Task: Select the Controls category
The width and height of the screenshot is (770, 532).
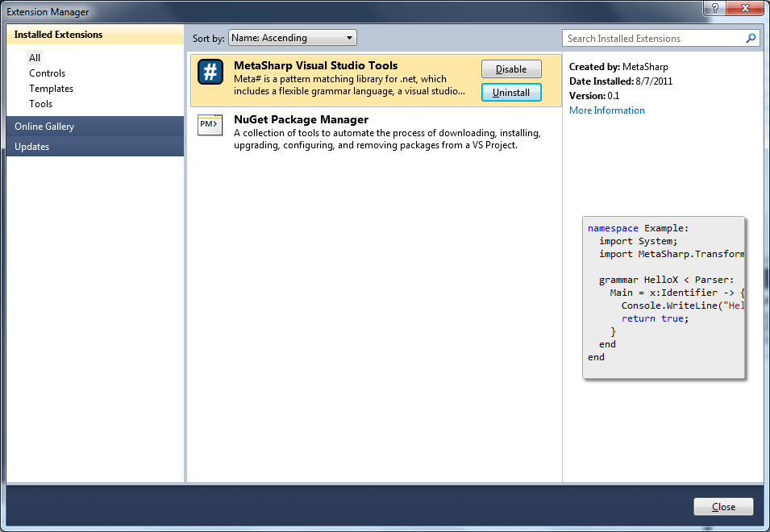Action: [x=47, y=73]
